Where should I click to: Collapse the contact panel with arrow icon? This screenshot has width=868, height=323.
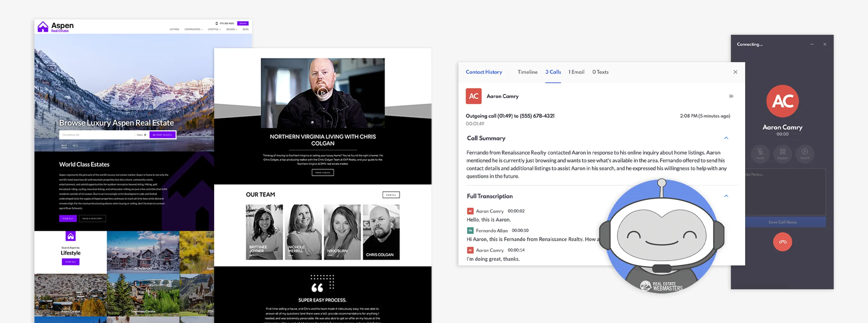731,96
